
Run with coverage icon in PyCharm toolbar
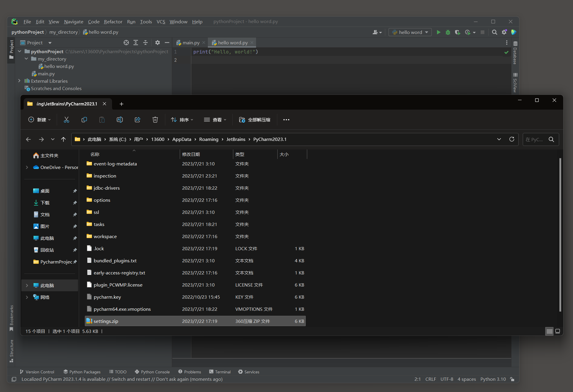[457, 32]
